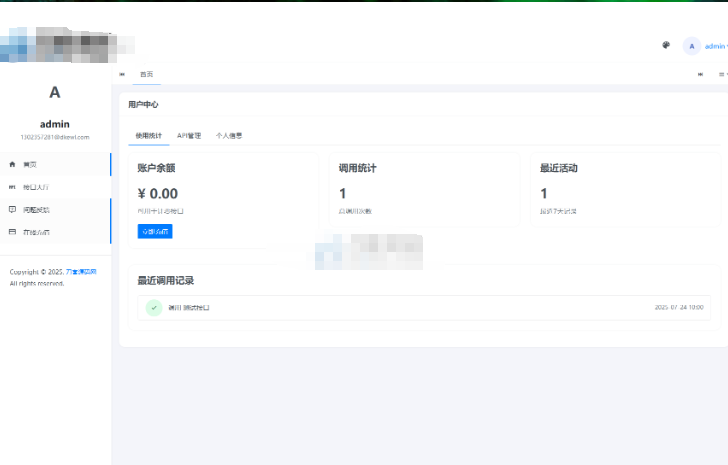The width and height of the screenshot is (728, 465).
Task: Click the 调用统计 card heading
Action: tap(358, 168)
